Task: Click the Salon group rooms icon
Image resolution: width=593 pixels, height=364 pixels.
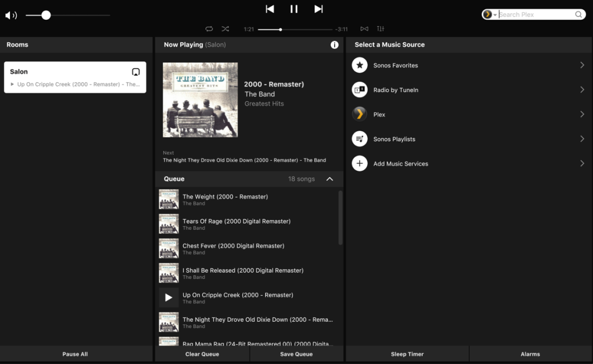Action: 136,72
